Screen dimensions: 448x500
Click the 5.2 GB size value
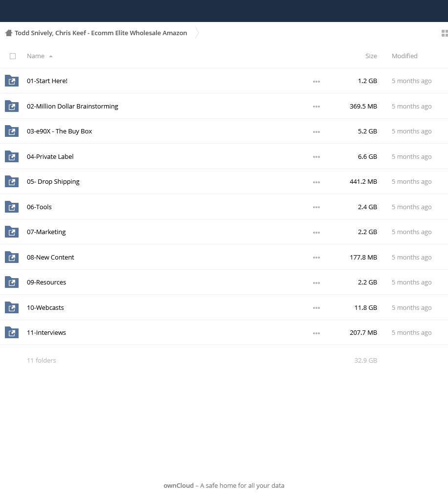coord(368,131)
